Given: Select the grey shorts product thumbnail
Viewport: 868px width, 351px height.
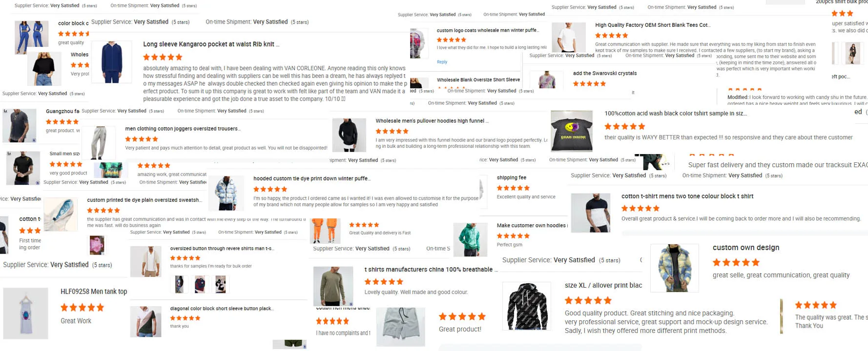Looking at the screenshot, I should click(x=401, y=327).
